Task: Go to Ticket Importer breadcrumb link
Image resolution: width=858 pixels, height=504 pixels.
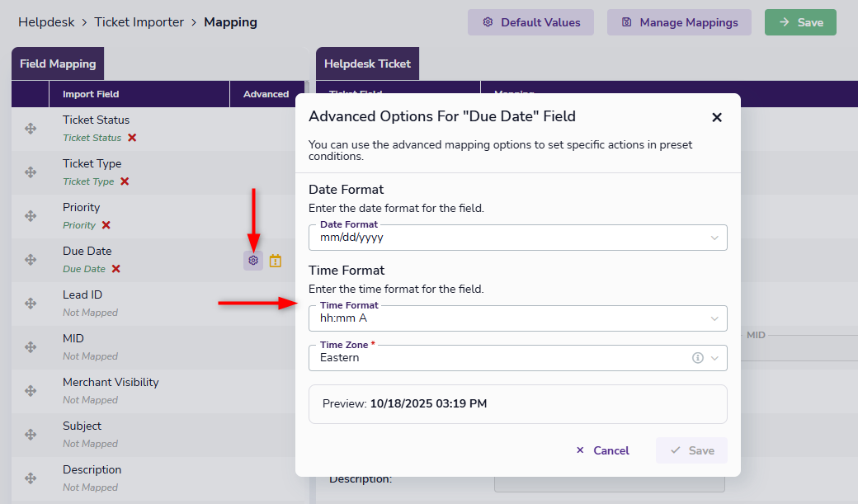Action: [139, 22]
